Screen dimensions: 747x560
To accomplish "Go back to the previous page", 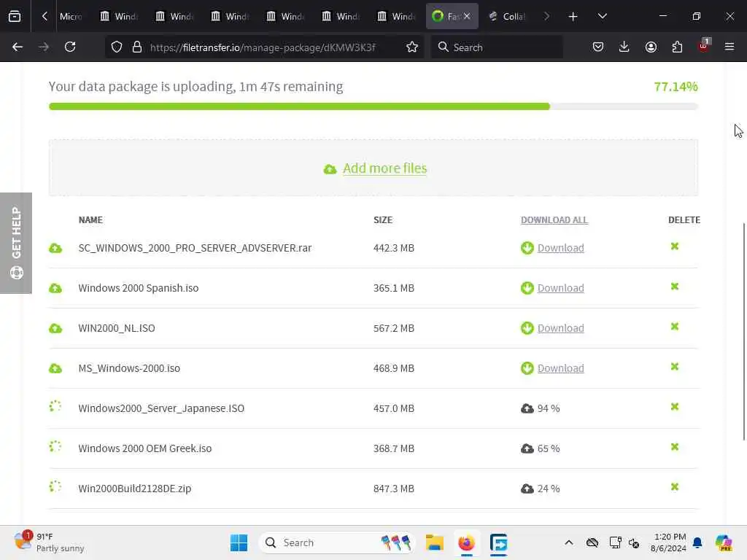I will pyautogui.click(x=18, y=47).
